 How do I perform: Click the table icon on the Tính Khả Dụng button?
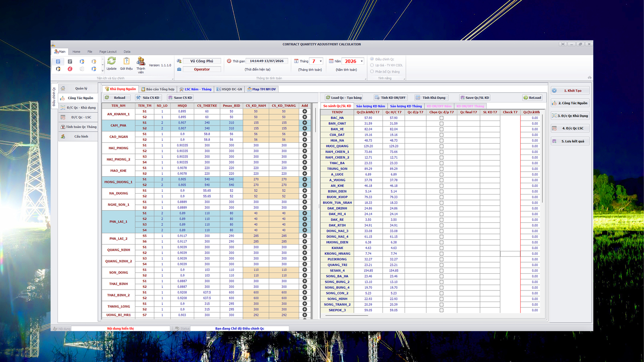click(x=418, y=98)
